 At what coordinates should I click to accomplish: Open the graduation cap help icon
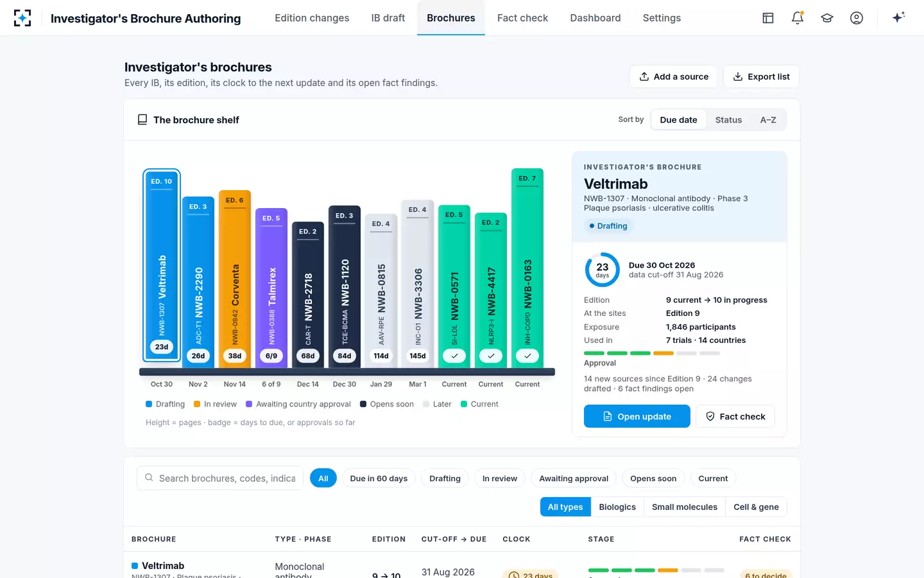[x=827, y=18]
